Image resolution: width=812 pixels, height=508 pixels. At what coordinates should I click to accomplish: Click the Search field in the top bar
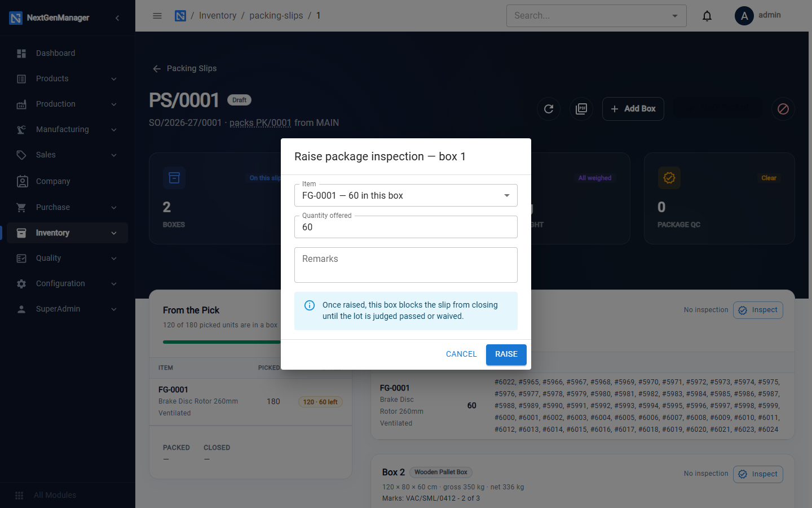click(597, 16)
